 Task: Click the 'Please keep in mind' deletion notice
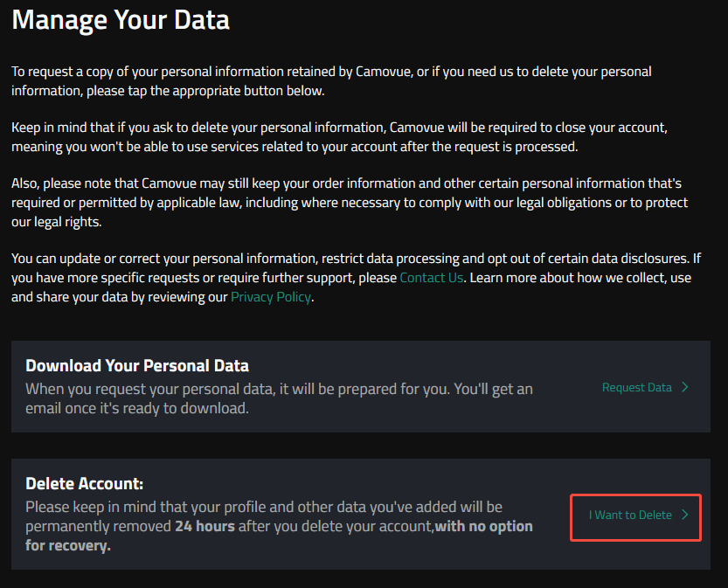click(x=279, y=526)
